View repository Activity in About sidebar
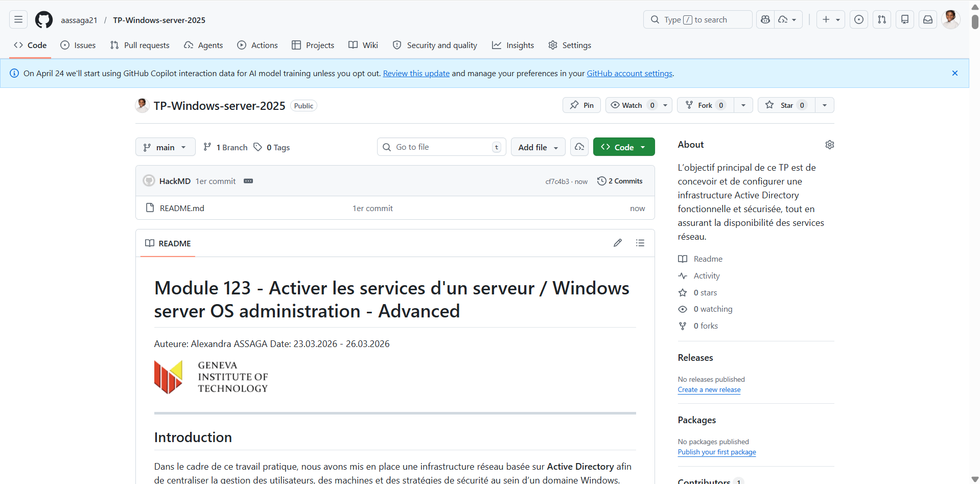 [x=699, y=275]
